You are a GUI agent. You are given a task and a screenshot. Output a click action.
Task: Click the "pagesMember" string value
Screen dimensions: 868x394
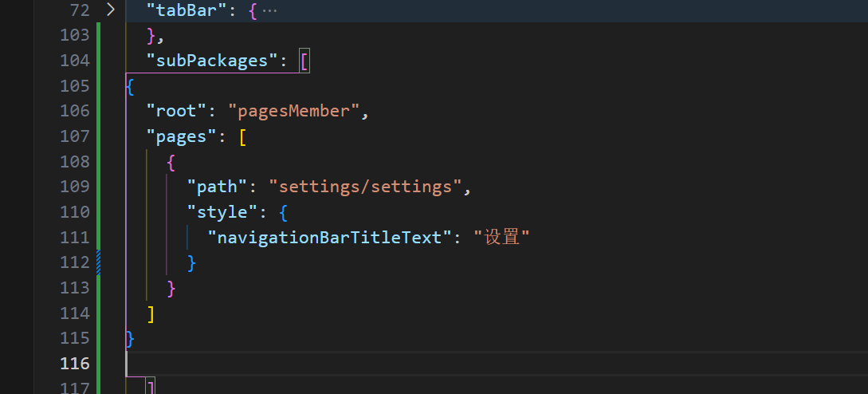click(294, 112)
